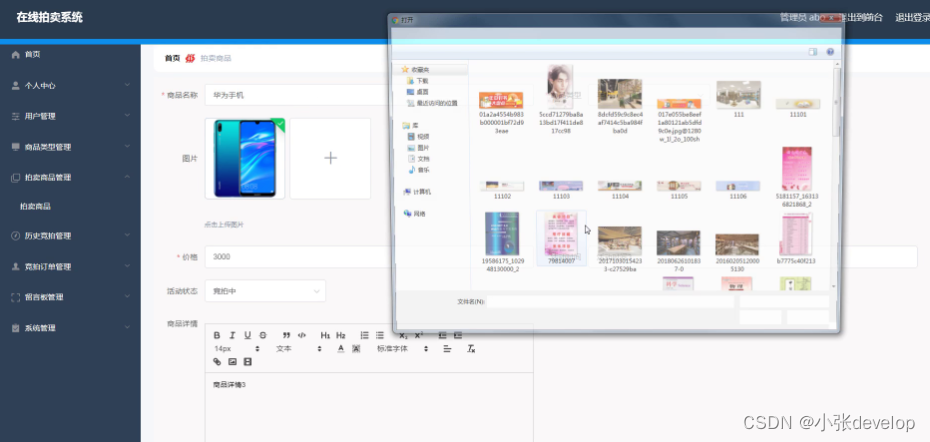Insert an ordered numbered list

(x=365, y=335)
